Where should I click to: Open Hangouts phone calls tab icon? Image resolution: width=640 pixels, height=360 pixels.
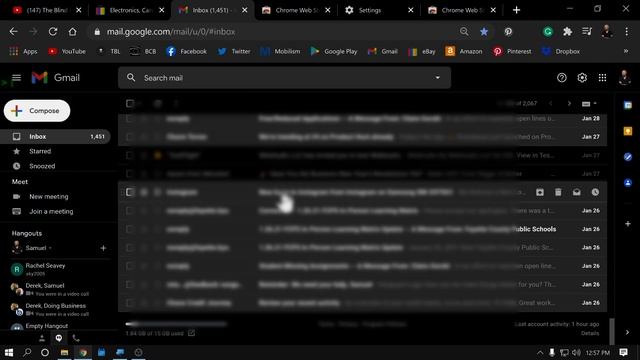point(76,338)
